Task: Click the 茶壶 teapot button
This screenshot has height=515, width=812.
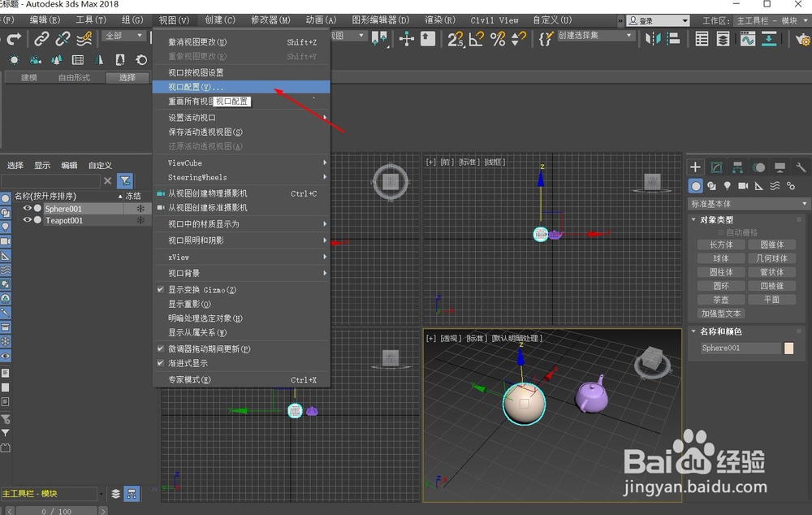Action: point(721,300)
